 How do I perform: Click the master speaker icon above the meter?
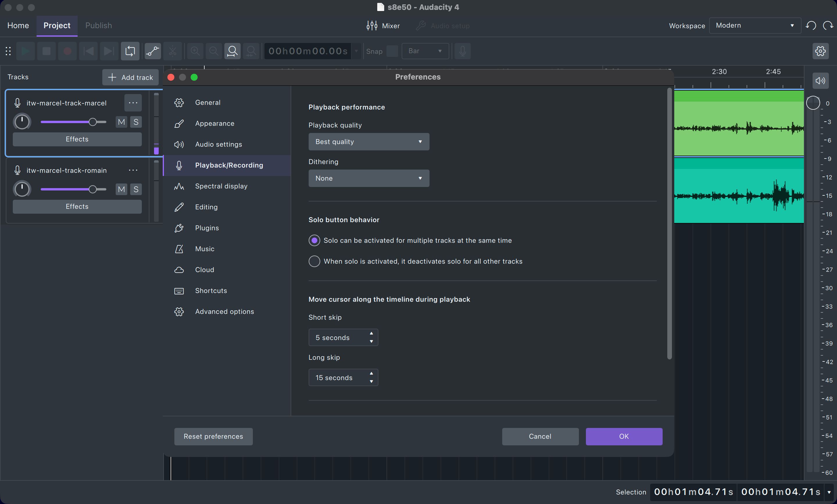point(820,80)
